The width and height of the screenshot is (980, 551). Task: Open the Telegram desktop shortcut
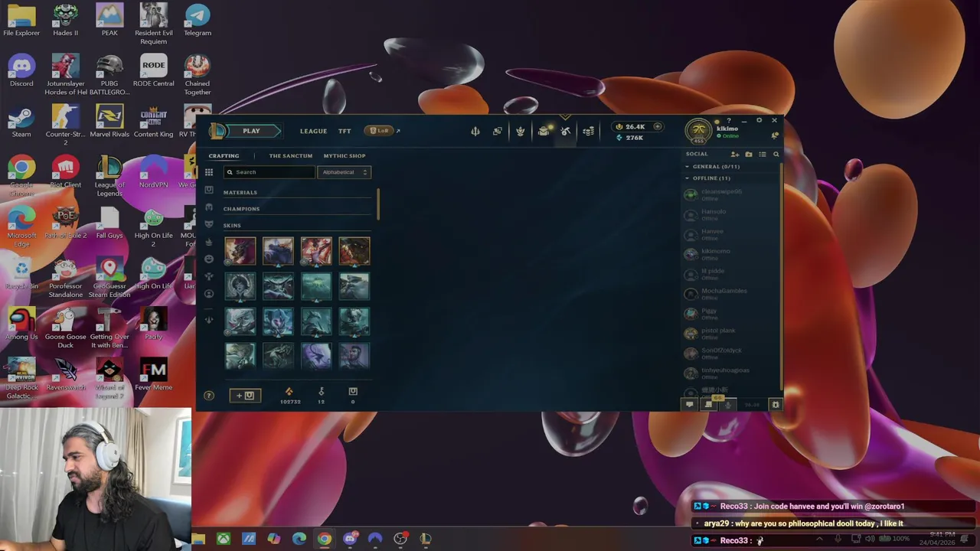(x=198, y=21)
